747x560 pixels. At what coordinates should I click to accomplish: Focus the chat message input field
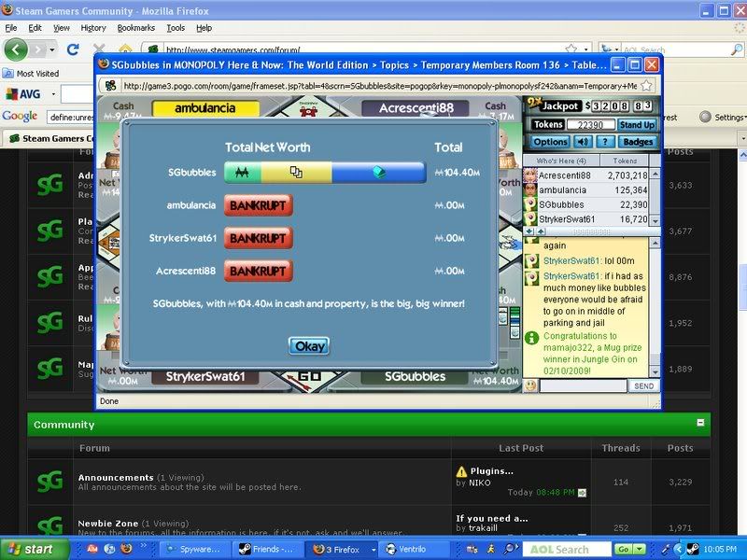583,385
